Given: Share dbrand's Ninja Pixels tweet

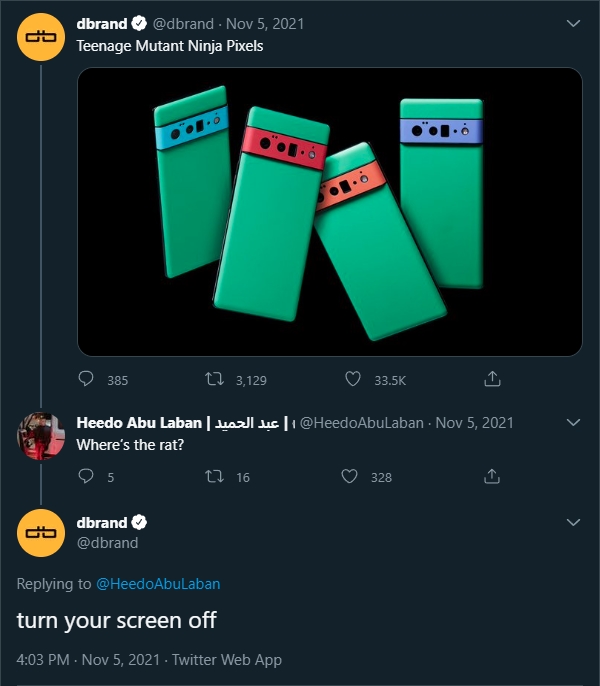Looking at the screenshot, I should point(492,379).
